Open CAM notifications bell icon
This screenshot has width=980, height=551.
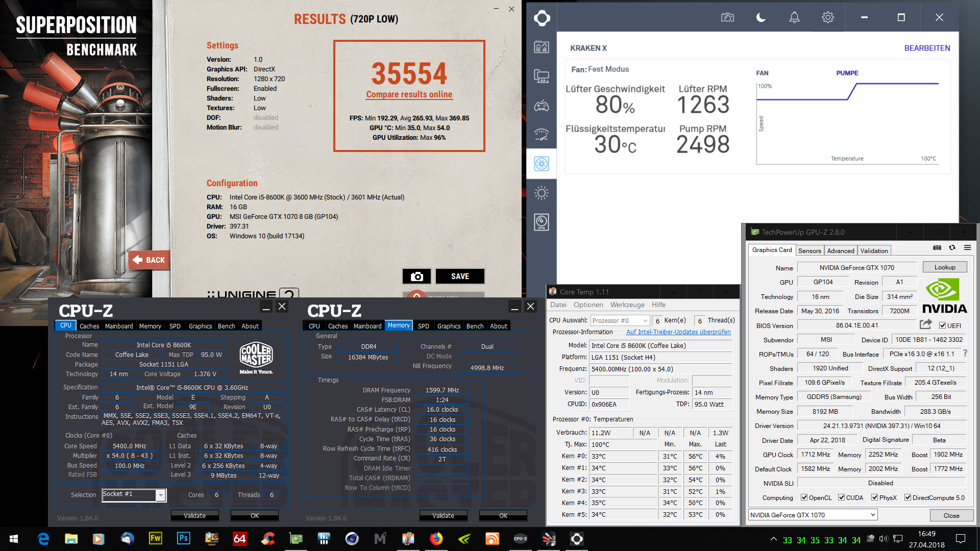(x=794, y=17)
